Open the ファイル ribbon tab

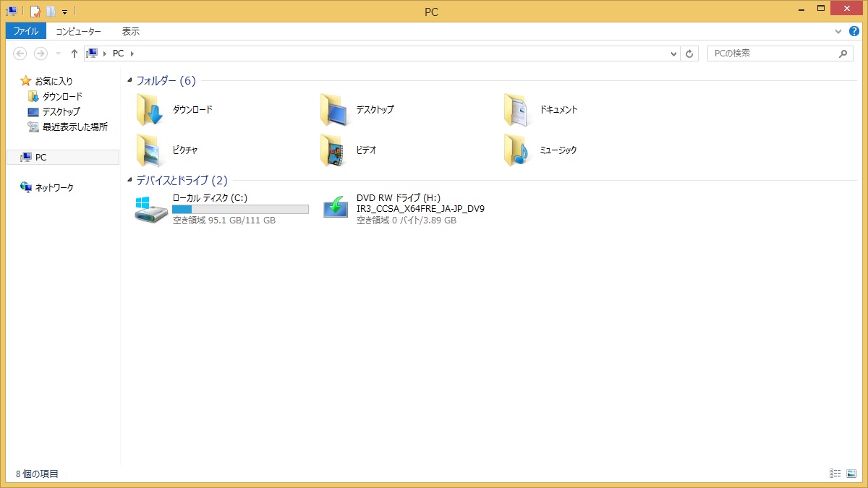click(x=26, y=31)
